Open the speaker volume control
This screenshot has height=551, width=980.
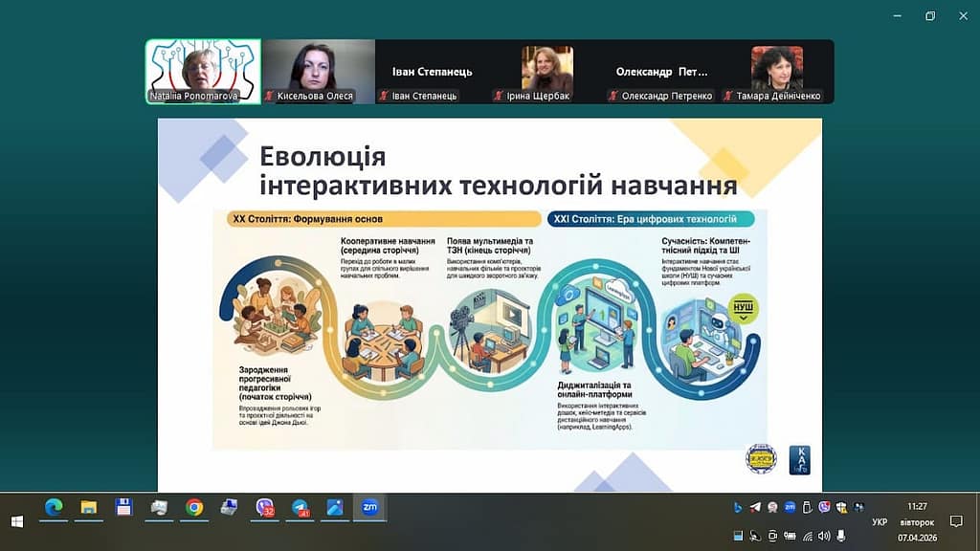[x=824, y=536]
